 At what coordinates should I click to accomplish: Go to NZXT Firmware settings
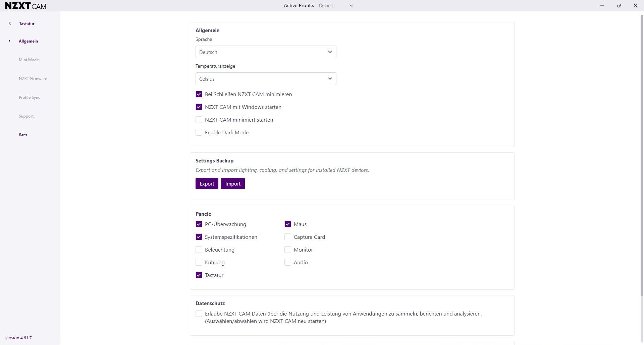pyautogui.click(x=33, y=79)
